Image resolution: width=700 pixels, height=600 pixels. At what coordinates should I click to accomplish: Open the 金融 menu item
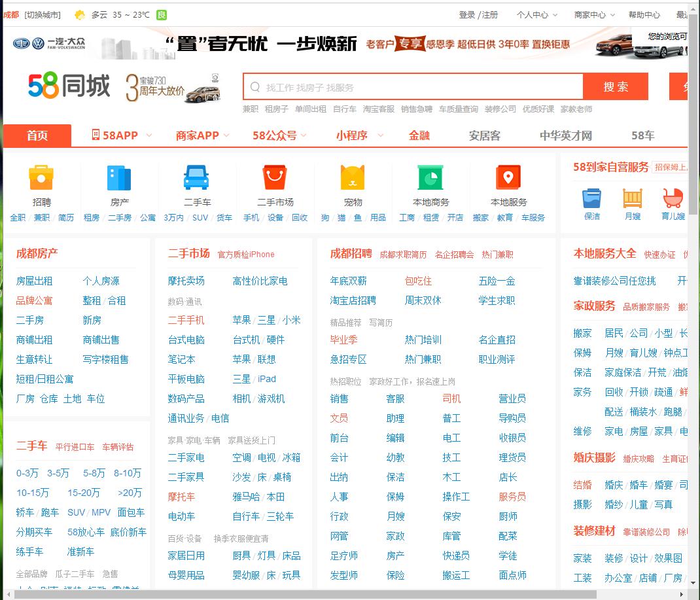(x=419, y=135)
